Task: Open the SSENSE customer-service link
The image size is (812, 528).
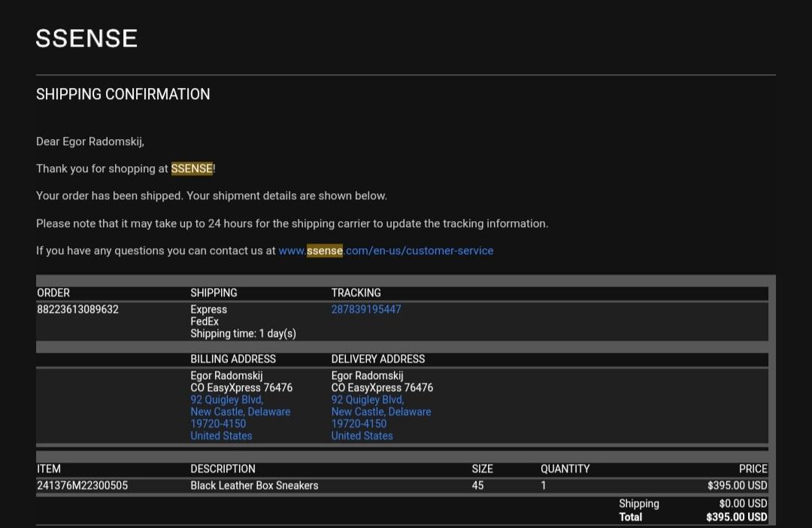Action: pos(386,250)
